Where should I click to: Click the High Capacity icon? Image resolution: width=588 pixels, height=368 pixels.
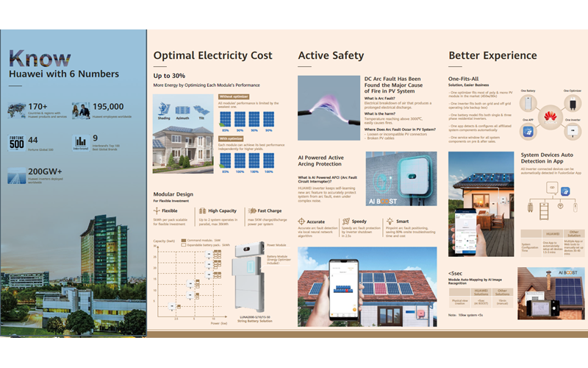pos(203,210)
